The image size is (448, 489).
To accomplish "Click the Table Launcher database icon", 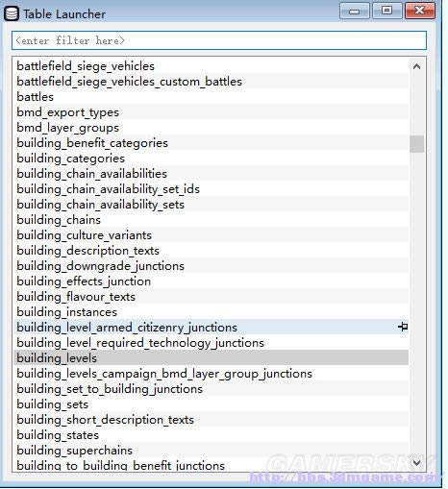I will coord(12,13).
